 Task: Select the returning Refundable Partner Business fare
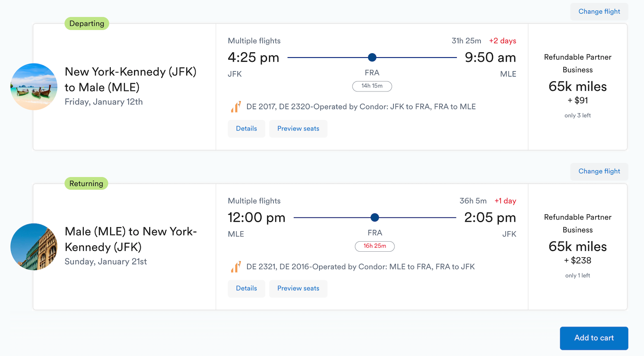click(x=578, y=246)
